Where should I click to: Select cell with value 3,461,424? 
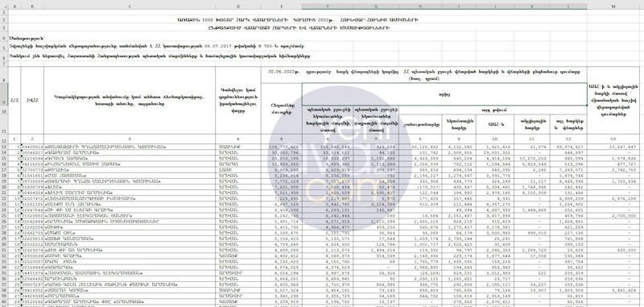tap(613, 290)
